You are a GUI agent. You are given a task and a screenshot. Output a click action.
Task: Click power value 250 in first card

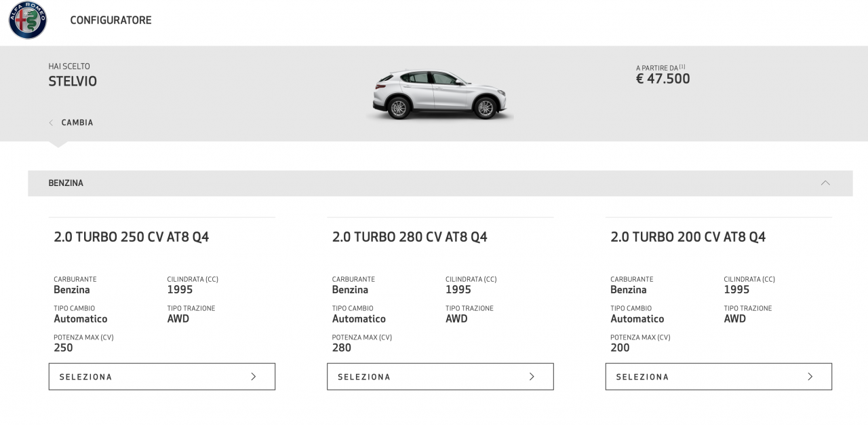[x=64, y=348]
